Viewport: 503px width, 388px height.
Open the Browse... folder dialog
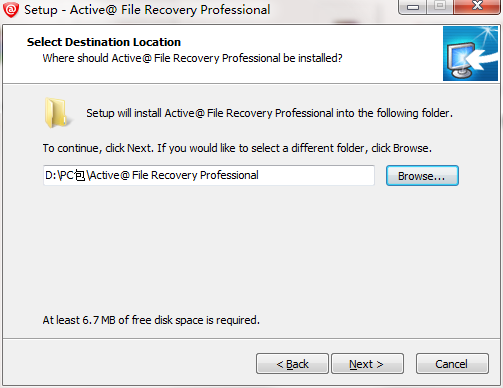pyautogui.click(x=422, y=176)
